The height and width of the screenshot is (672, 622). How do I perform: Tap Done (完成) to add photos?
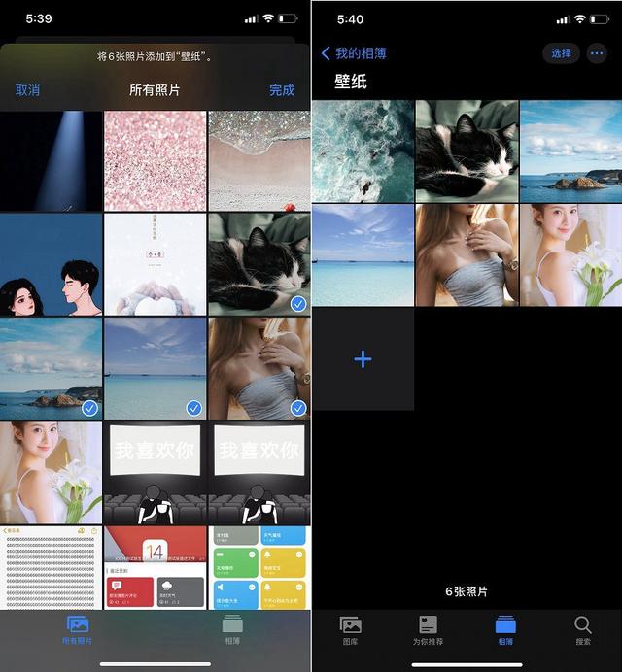[282, 90]
